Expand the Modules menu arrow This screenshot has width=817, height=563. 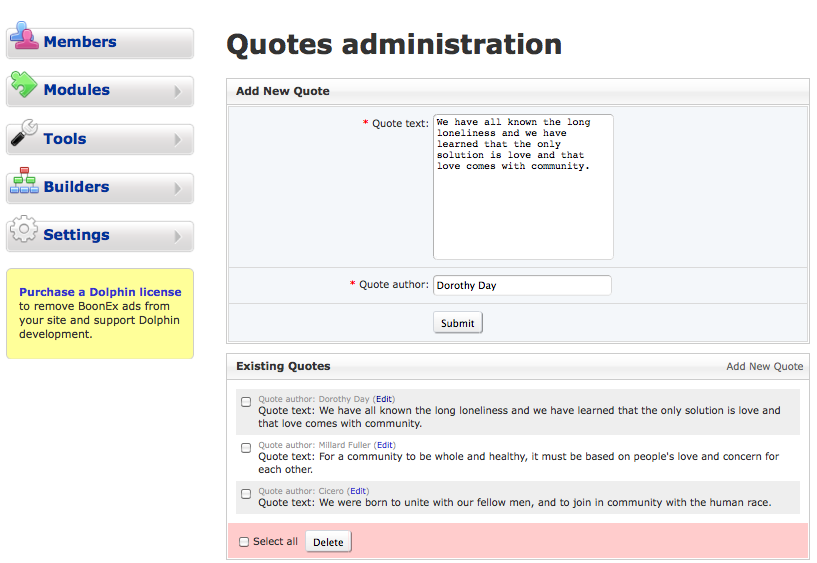coord(178,92)
